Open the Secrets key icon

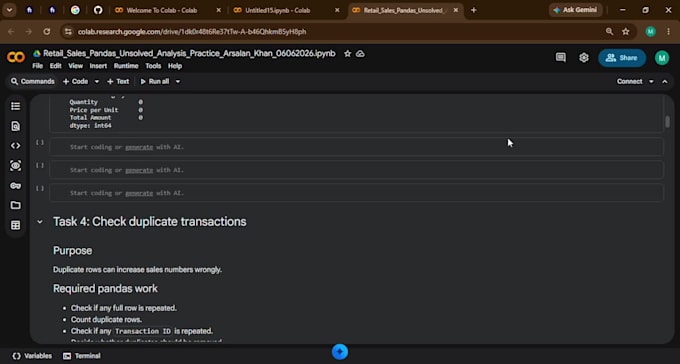(x=16, y=186)
